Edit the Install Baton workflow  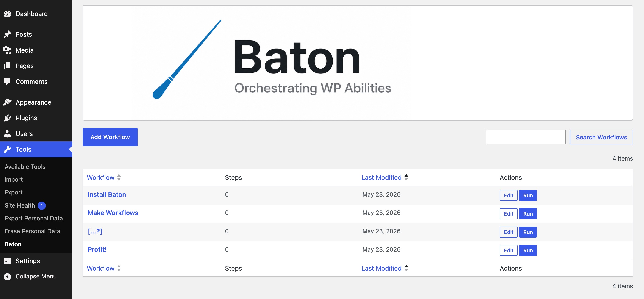point(508,195)
